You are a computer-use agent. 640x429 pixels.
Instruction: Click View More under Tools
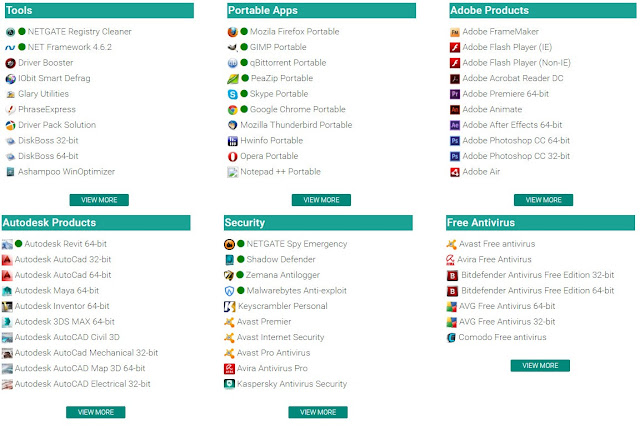click(x=99, y=200)
